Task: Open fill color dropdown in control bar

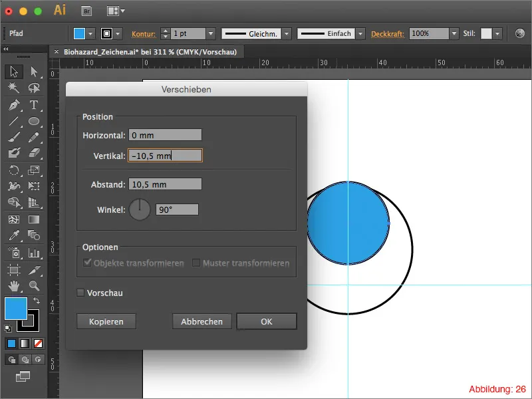Action: [x=90, y=34]
